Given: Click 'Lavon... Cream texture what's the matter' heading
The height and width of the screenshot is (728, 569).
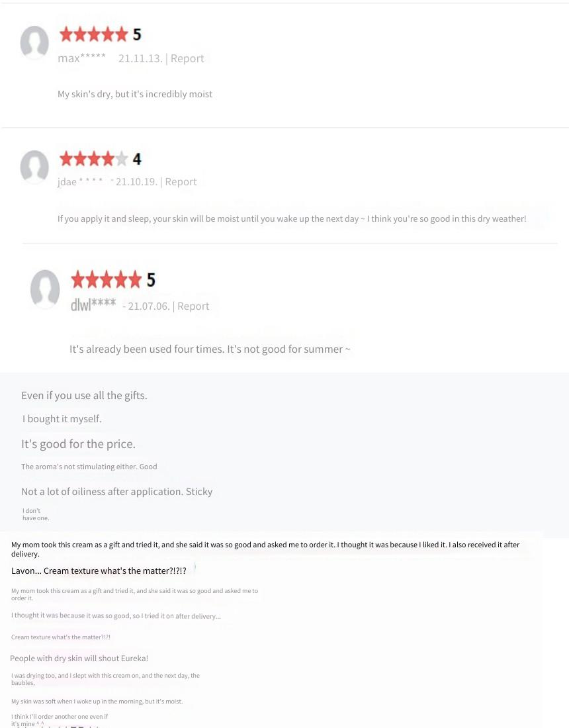Looking at the screenshot, I should [99, 570].
